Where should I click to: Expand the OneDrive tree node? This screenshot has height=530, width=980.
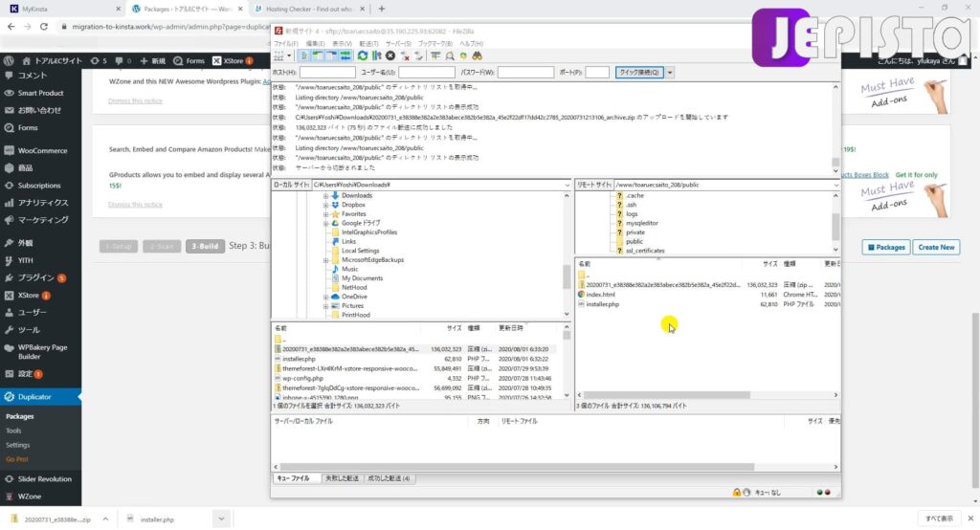[325, 297]
